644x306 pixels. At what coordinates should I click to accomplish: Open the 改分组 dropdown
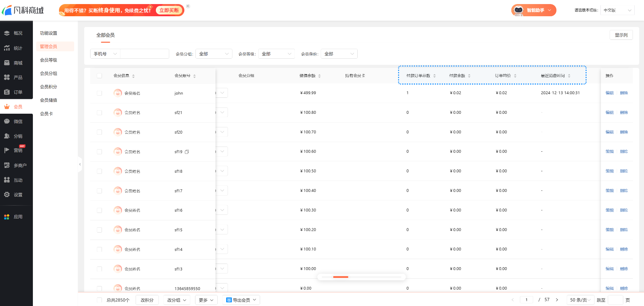177,300
